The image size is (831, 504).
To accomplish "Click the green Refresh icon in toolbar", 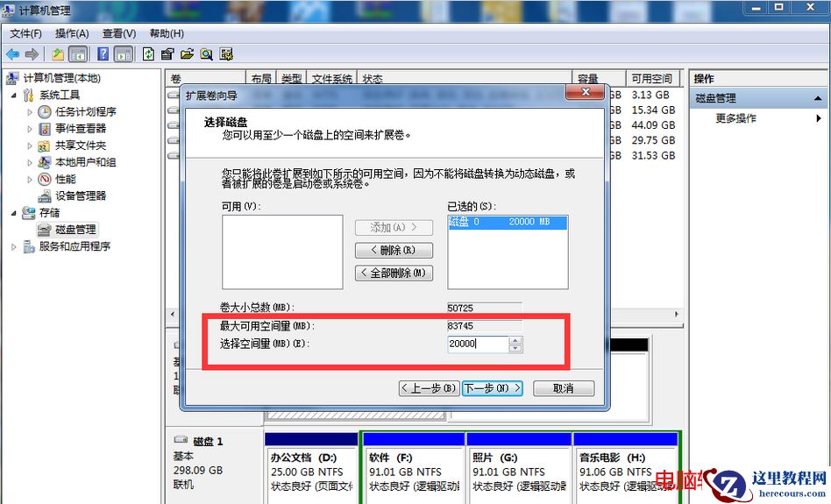I will click(x=148, y=54).
